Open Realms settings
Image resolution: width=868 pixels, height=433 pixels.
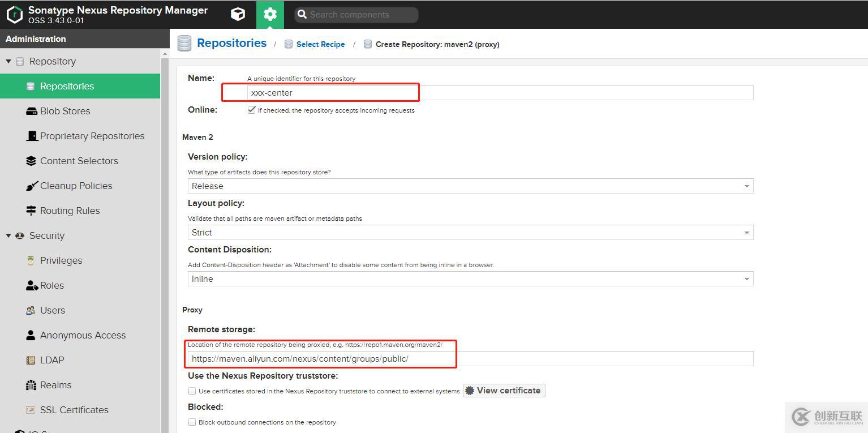56,385
